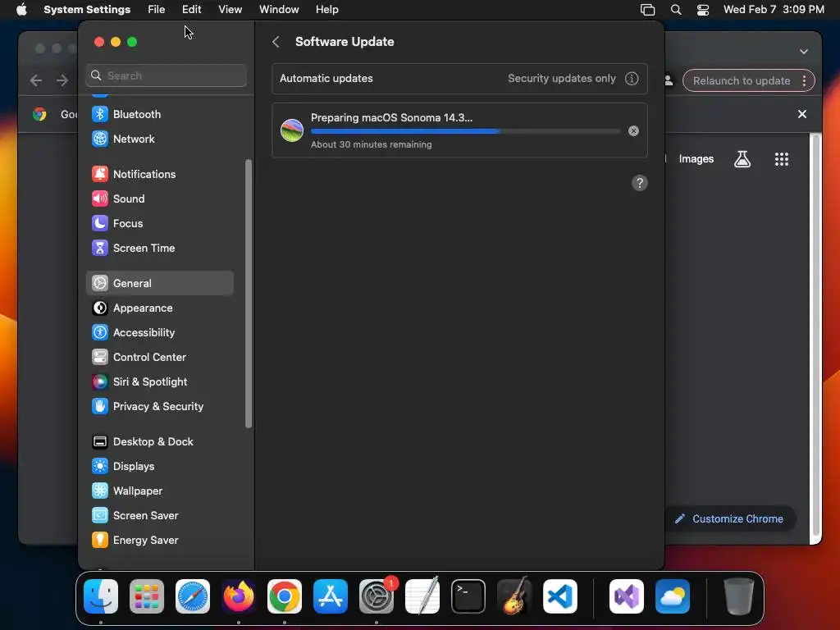The width and height of the screenshot is (840, 630).
Task: Open Google Chrome from the Dock
Action: (x=285, y=596)
